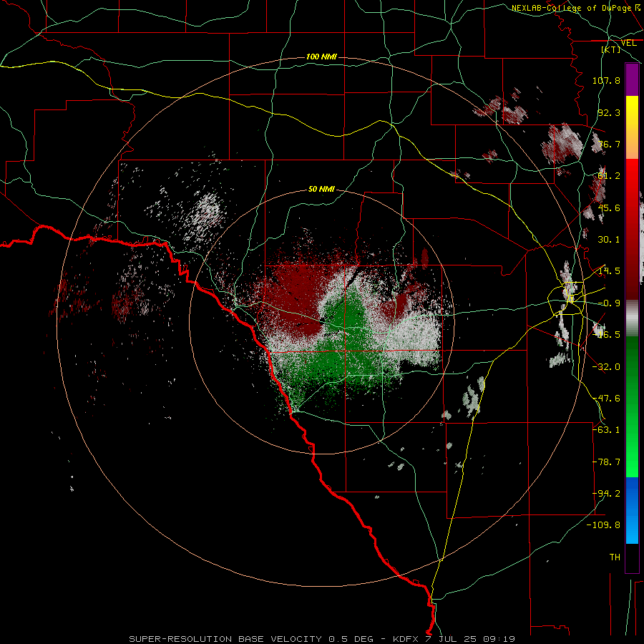Image resolution: width=644 pixels, height=644 pixels.
Task: Click the -78.7 velocity scale value
Action: 606,462
